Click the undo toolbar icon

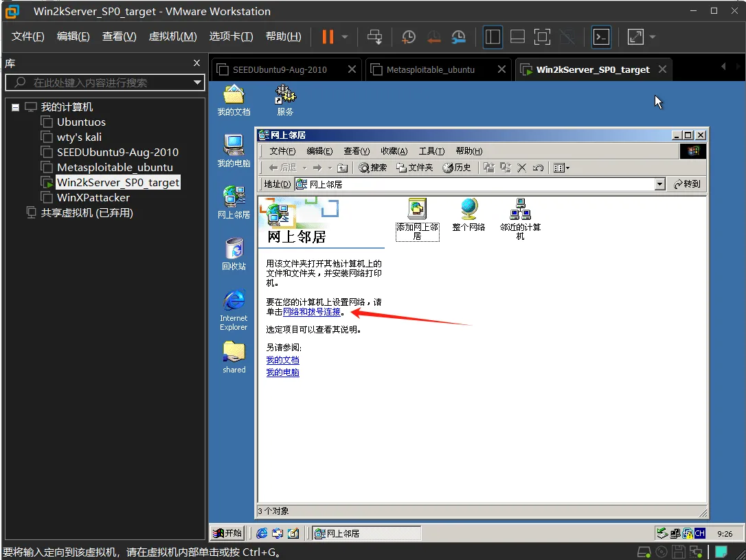(x=538, y=168)
